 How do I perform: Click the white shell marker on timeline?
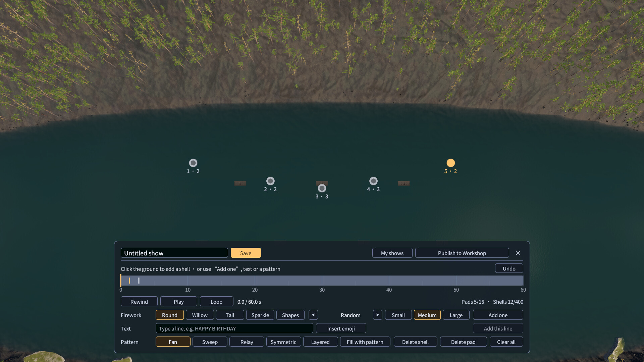click(x=139, y=281)
